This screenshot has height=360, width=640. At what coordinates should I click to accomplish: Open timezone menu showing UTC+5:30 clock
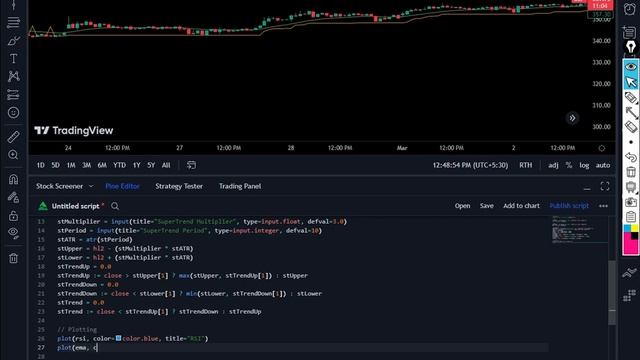coord(470,165)
